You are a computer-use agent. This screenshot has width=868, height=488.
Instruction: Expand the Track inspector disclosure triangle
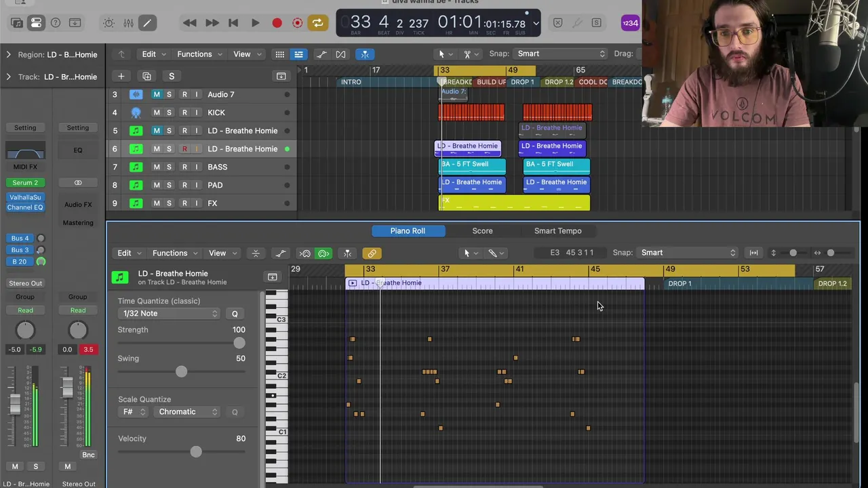click(8, 77)
